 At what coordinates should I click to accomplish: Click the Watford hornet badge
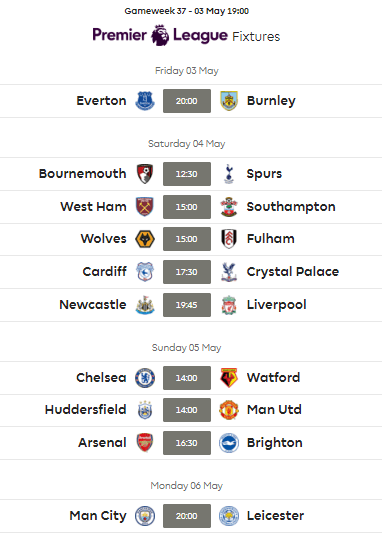click(x=229, y=378)
